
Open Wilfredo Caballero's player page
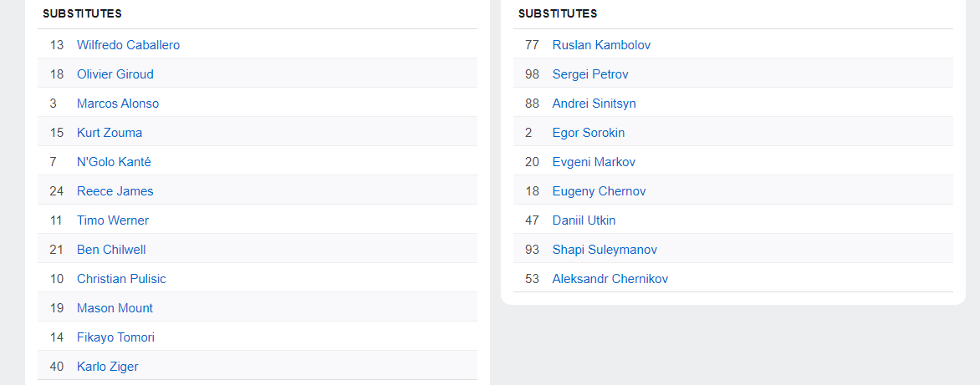[x=128, y=45]
